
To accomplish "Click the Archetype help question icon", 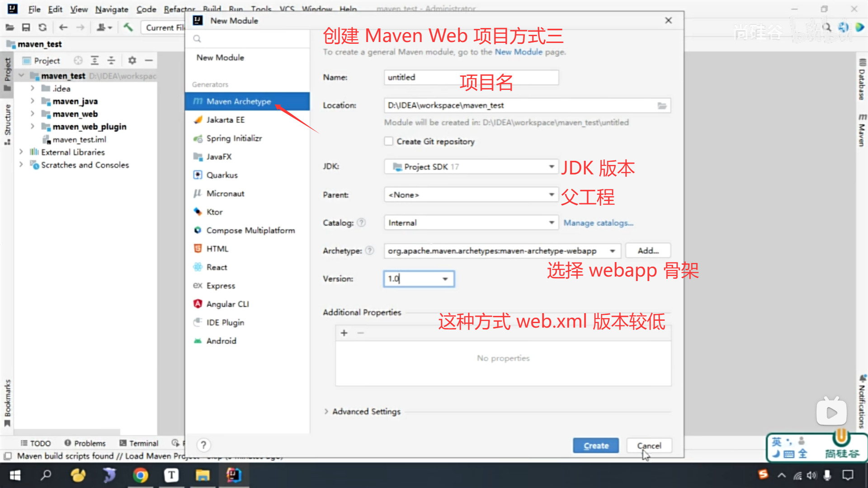I will pyautogui.click(x=370, y=250).
